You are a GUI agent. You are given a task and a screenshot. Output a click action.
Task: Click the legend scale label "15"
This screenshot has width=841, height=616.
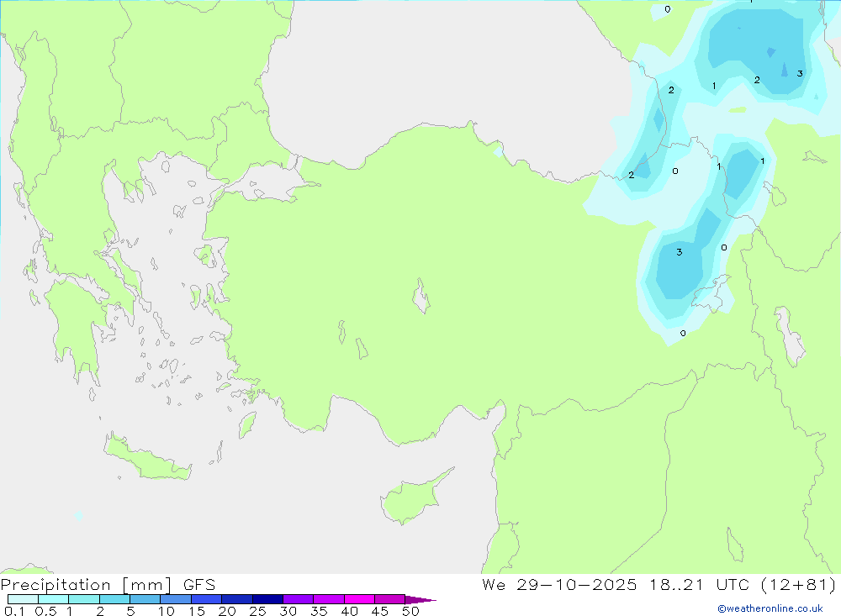pyautogui.click(x=197, y=611)
